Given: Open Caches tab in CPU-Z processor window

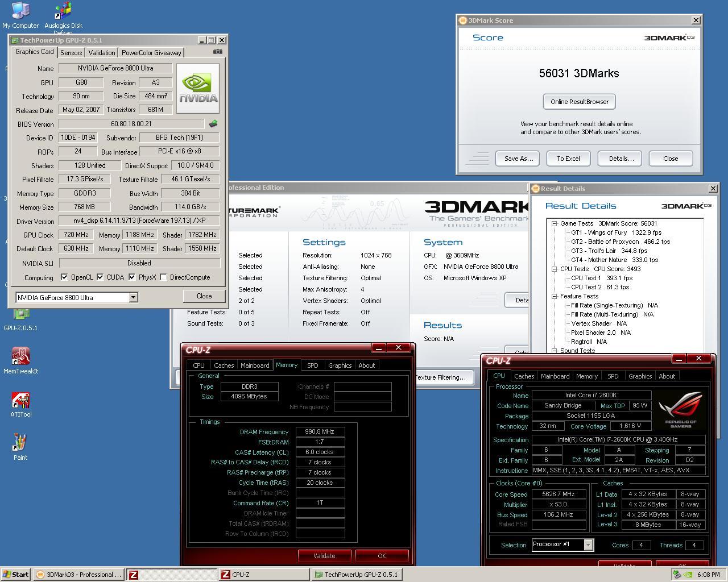Looking at the screenshot, I should click(x=524, y=376).
